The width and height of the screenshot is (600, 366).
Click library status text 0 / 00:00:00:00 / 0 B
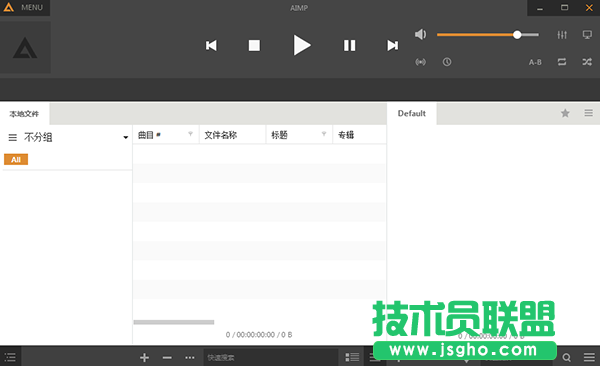pos(259,335)
